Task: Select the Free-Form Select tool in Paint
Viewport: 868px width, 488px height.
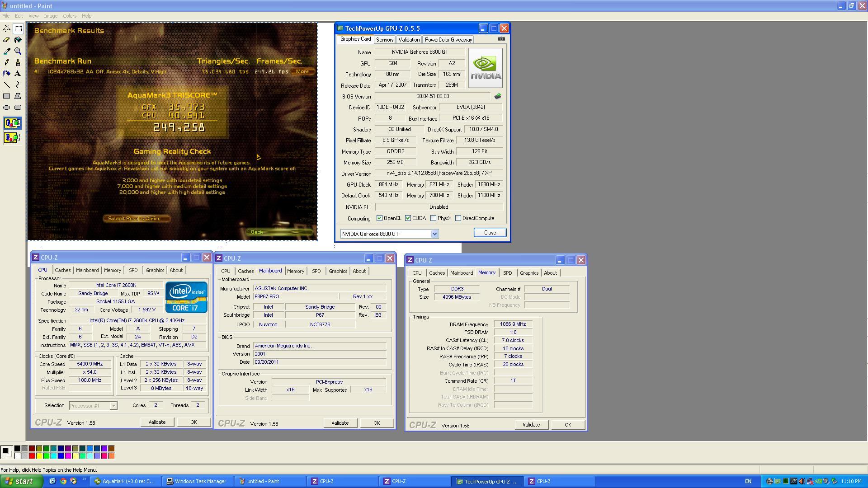Action: [x=7, y=28]
